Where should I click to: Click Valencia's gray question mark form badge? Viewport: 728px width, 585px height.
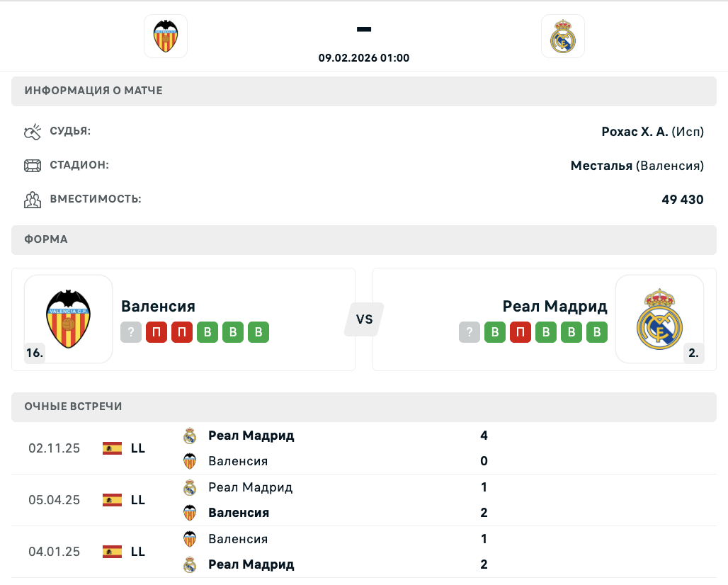point(131,332)
